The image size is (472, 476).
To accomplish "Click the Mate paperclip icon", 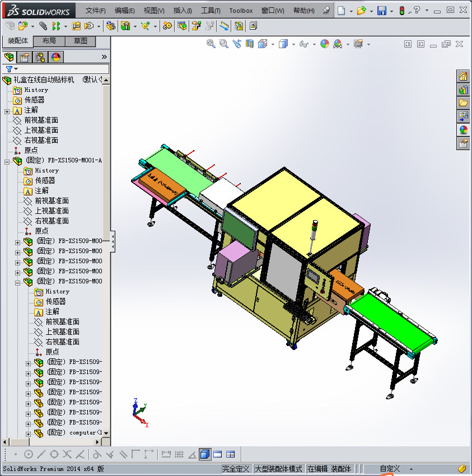I will pyautogui.click(x=44, y=26).
